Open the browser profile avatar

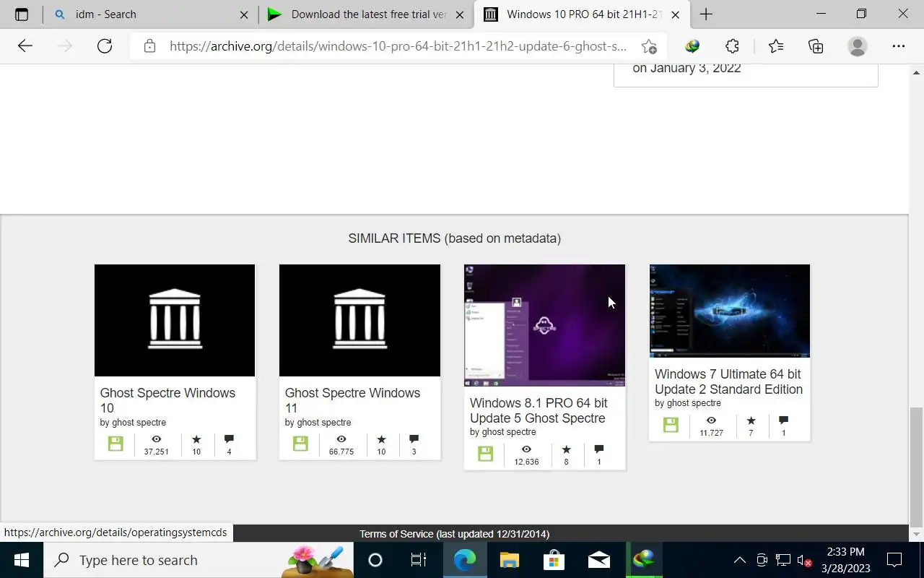(858, 46)
